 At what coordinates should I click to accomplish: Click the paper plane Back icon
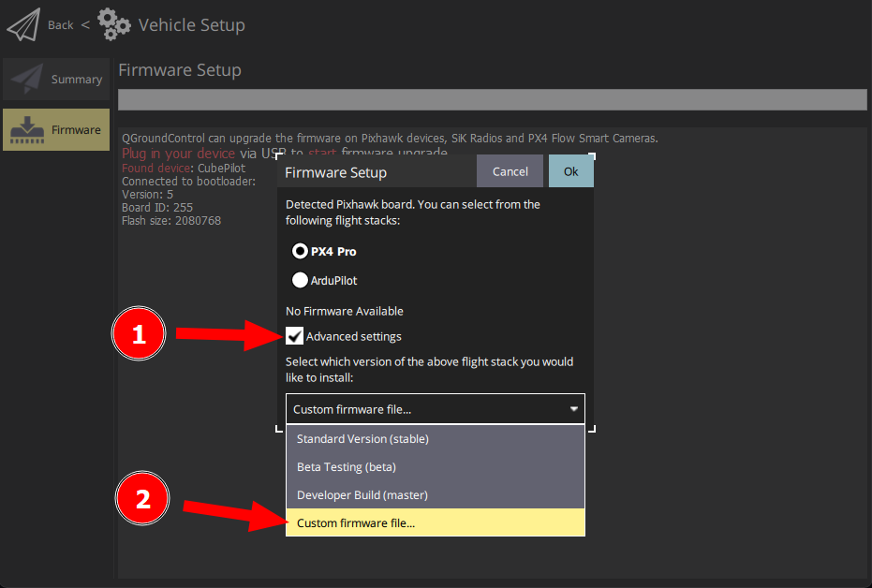coord(23,24)
